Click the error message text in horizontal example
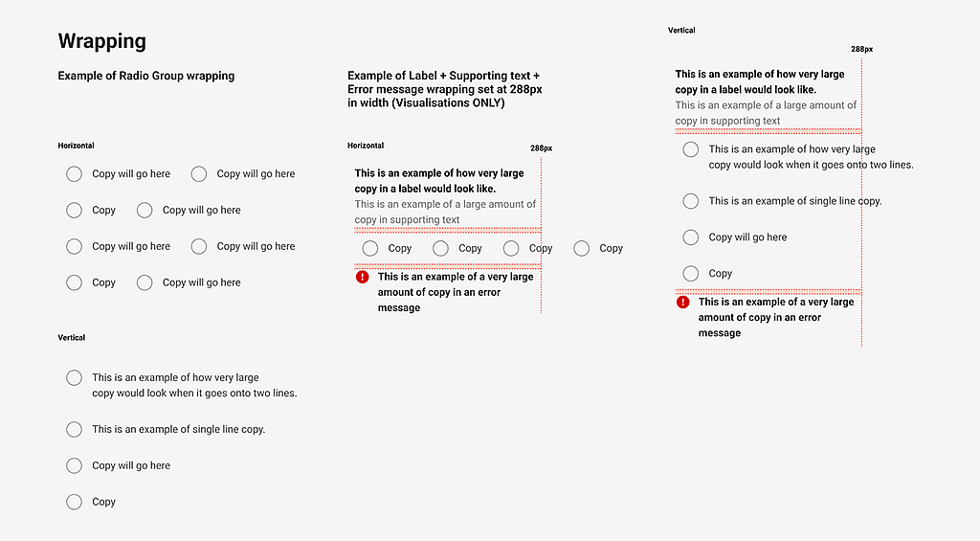This screenshot has height=541, width=980. click(455, 292)
